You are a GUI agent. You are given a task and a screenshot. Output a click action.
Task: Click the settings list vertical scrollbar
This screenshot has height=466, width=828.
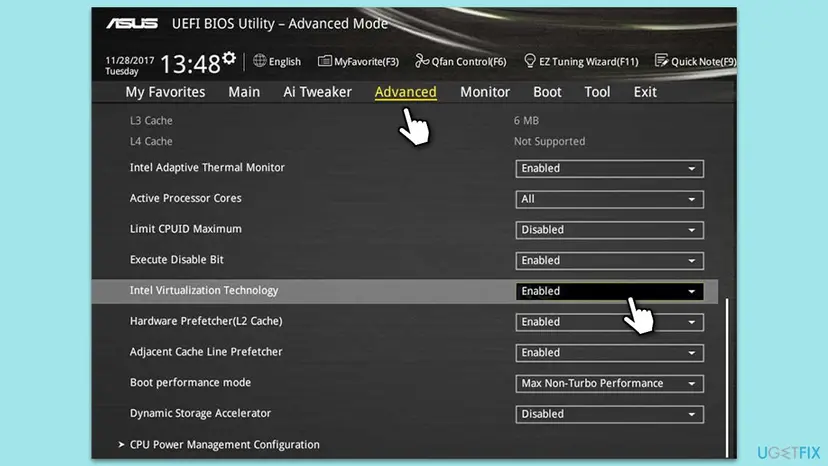tap(727, 377)
